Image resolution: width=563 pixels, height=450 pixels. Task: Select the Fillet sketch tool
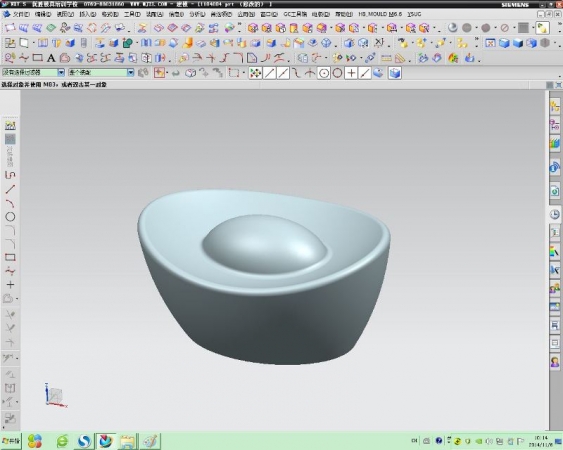pyautogui.click(x=10, y=230)
